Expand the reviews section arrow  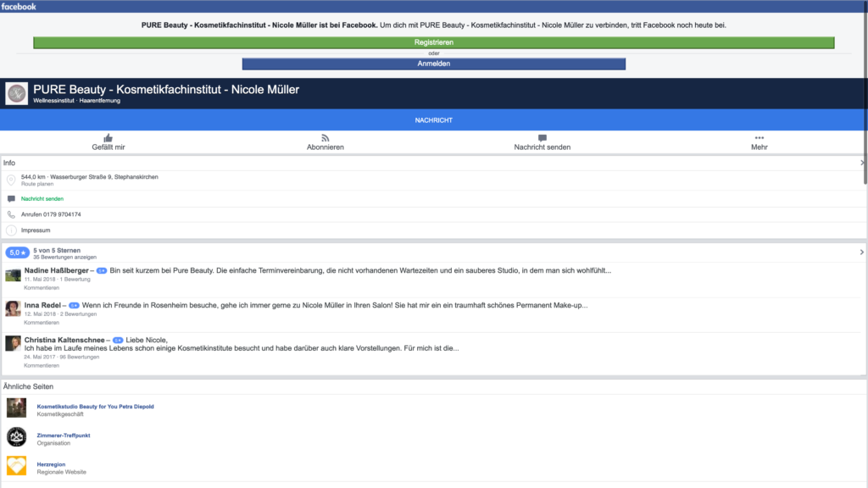pyautogui.click(x=861, y=252)
